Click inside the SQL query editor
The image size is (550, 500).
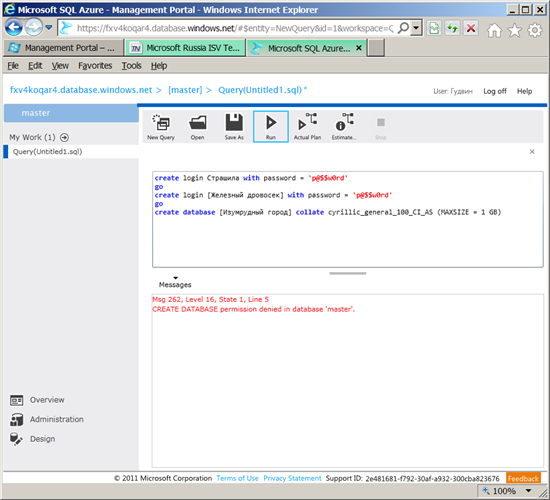point(348,220)
